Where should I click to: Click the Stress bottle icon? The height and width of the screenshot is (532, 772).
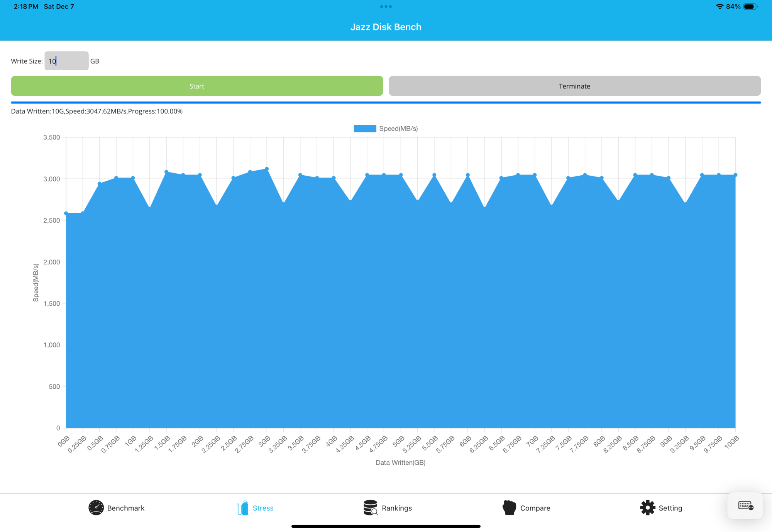pyautogui.click(x=243, y=508)
